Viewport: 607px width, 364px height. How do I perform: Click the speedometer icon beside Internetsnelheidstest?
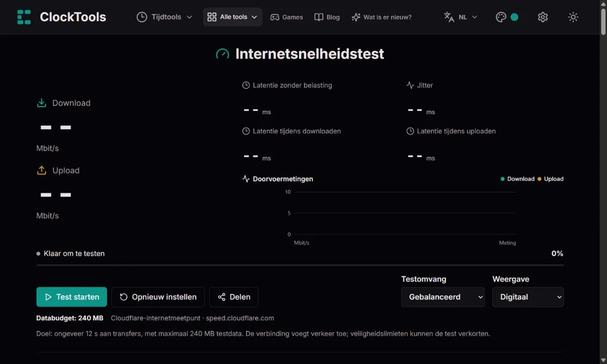(x=223, y=54)
